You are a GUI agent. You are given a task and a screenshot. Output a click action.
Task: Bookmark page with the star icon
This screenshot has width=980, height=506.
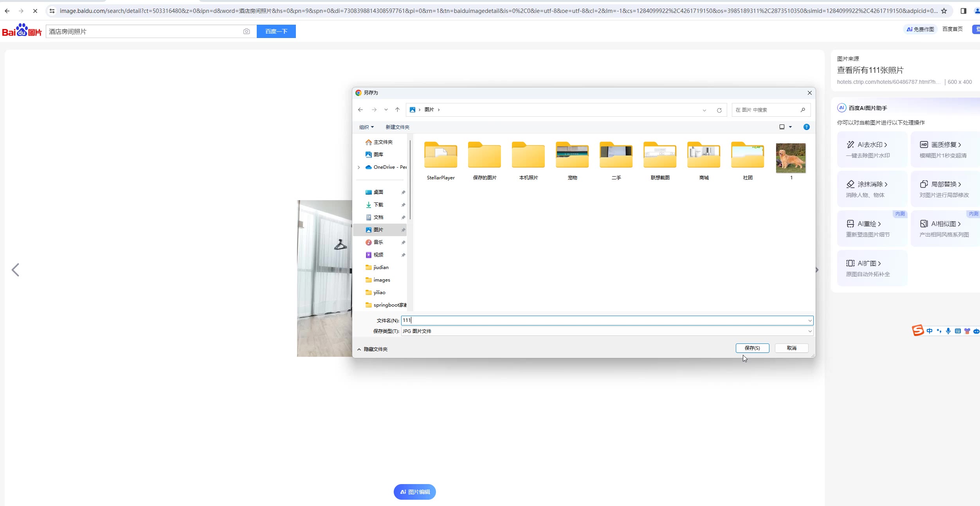(x=944, y=11)
